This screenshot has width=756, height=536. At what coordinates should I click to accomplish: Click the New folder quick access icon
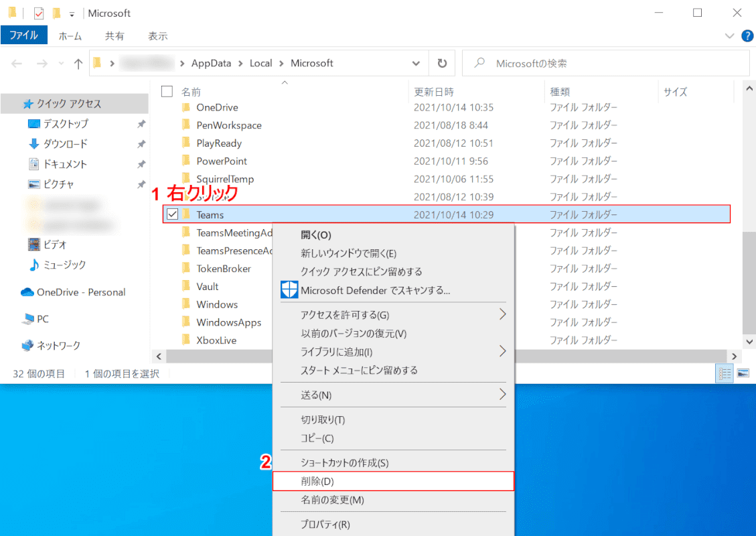tap(56, 13)
